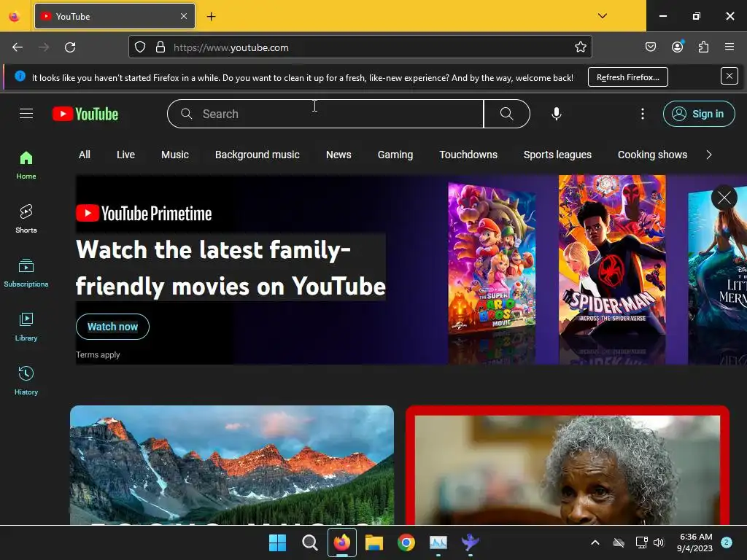Go to Home in sidebar
The image size is (747, 560).
pyautogui.click(x=26, y=166)
